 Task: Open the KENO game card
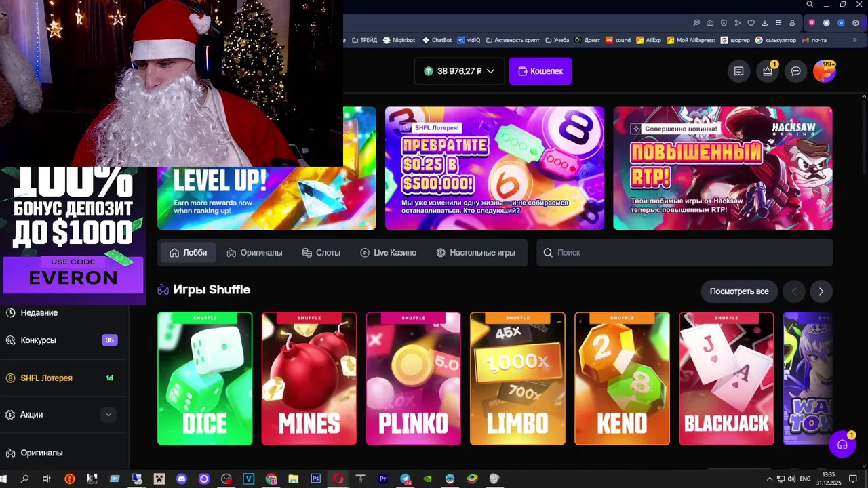coord(622,379)
